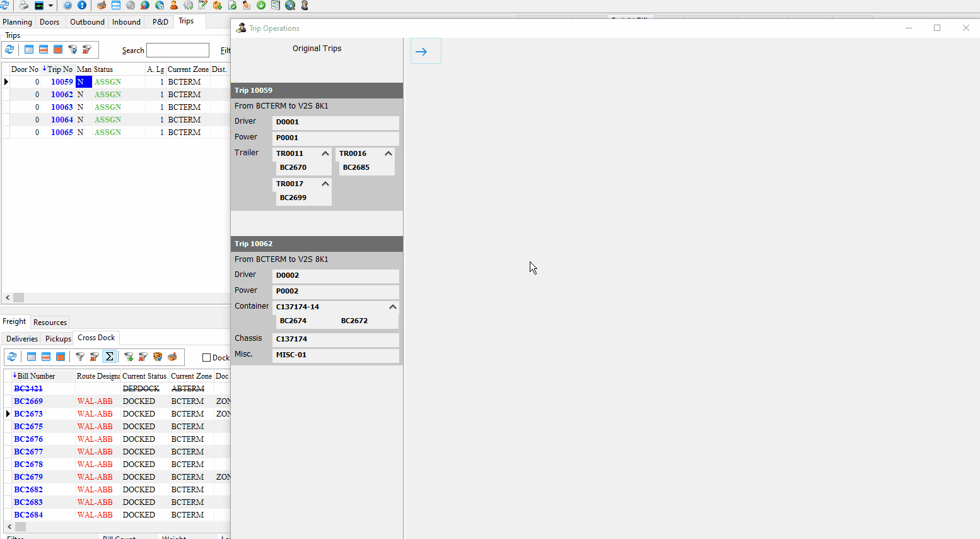This screenshot has width=980, height=539.
Task: Clear filter with funnel red X in Trips toolbar
Action: point(87,49)
